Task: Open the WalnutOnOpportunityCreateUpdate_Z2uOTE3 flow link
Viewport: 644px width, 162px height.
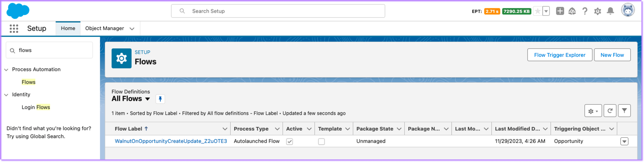Action: pyautogui.click(x=171, y=141)
